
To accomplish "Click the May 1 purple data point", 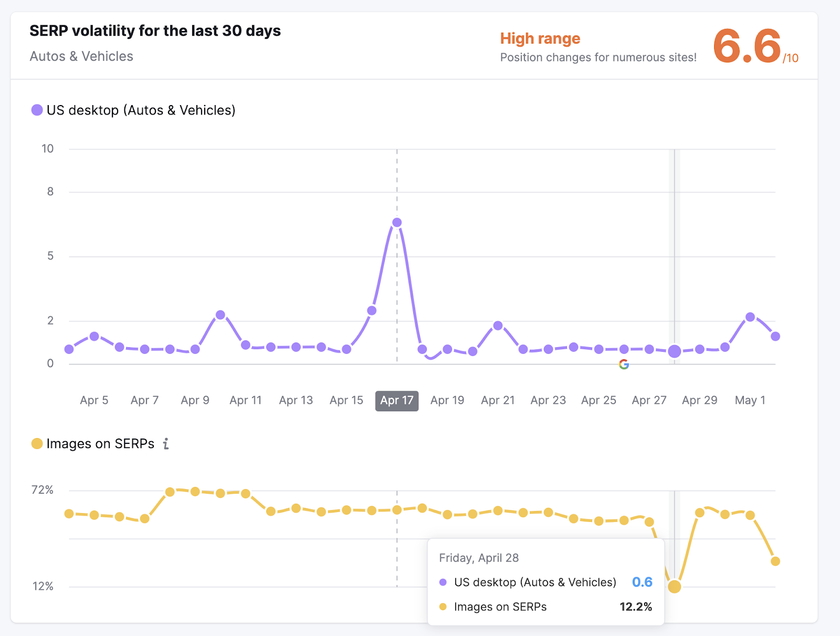I will [750, 317].
